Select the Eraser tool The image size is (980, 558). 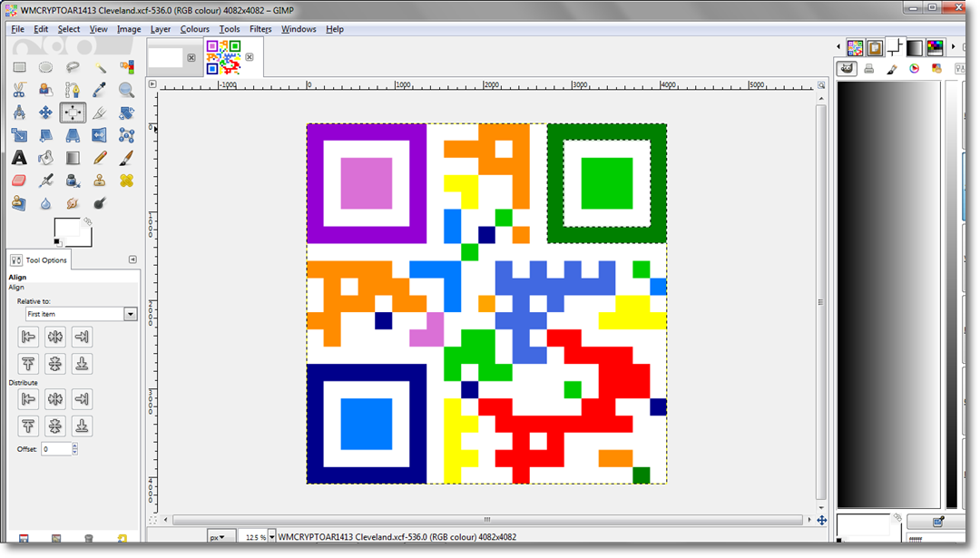pos(19,181)
